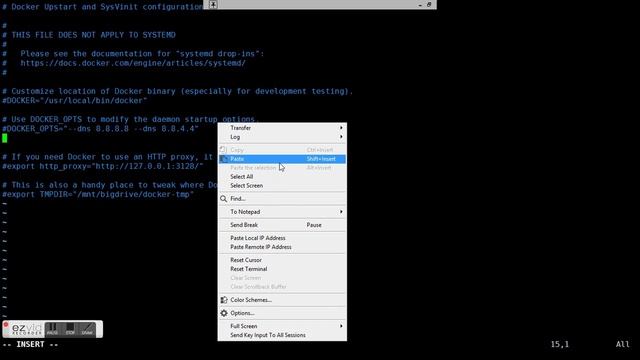Click the '#export http_proxy' line
640x360 pixels.
click(x=102, y=166)
